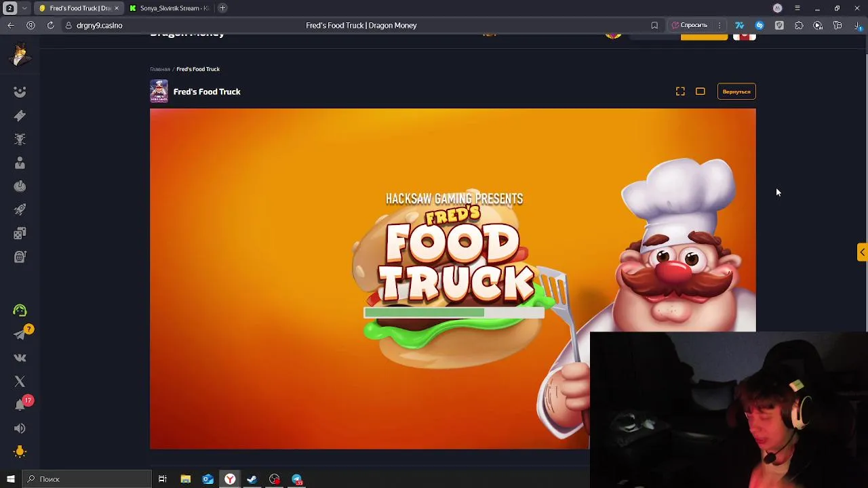Open the browser hamburger menu
Image resolution: width=868 pixels, height=488 pixels.
(797, 8)
